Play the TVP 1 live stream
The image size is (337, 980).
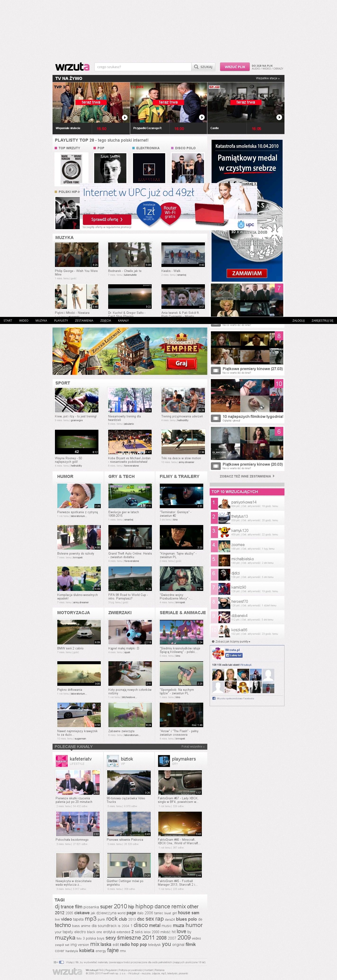click(x=124, y=118)
